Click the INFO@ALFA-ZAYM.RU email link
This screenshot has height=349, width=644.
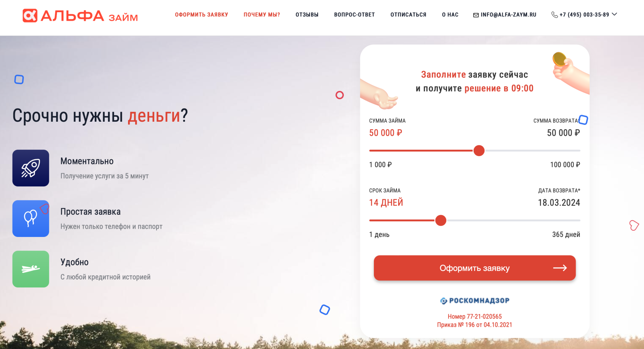[508, 15]
